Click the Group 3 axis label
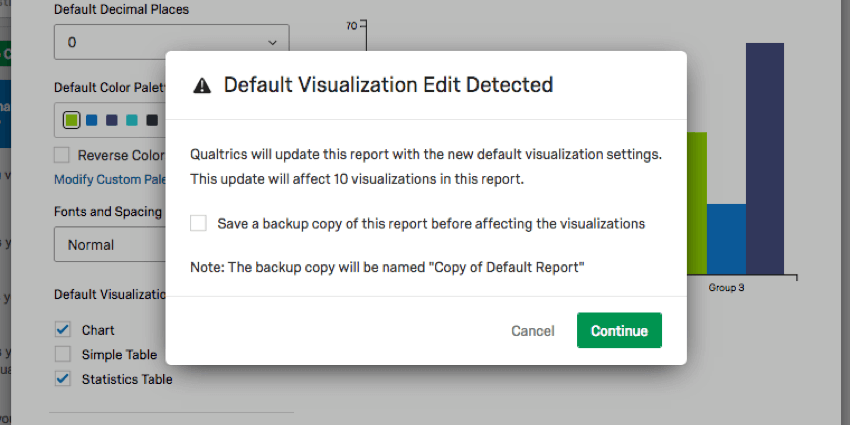The width and height of the screenshot is (850, 425). (x=726, y=288)
